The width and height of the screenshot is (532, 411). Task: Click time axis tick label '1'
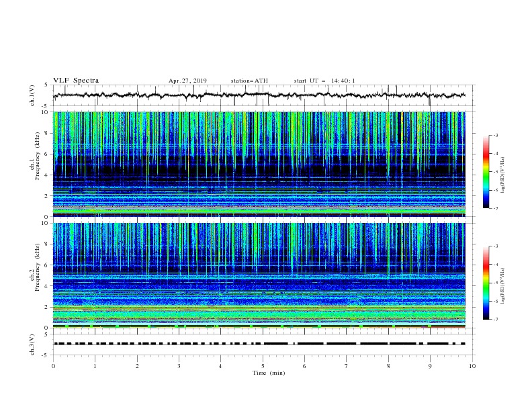coord(95,366)
